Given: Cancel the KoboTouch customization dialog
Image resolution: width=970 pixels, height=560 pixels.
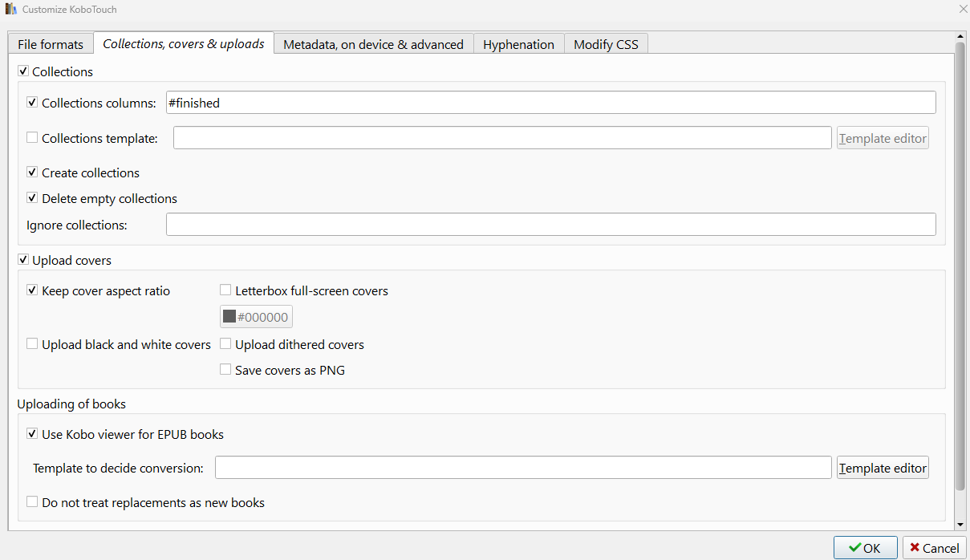Looking at the screenshot, I should click(x=934, y=548).
